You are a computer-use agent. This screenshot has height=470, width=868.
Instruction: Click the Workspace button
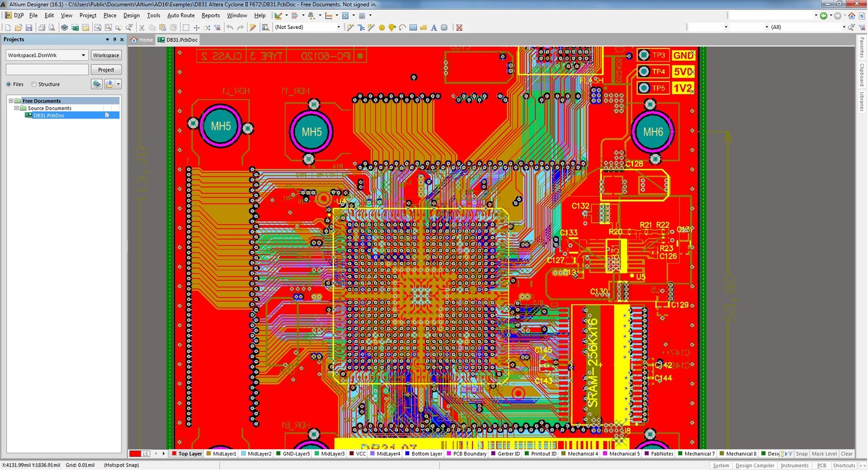tap(106, 55)
